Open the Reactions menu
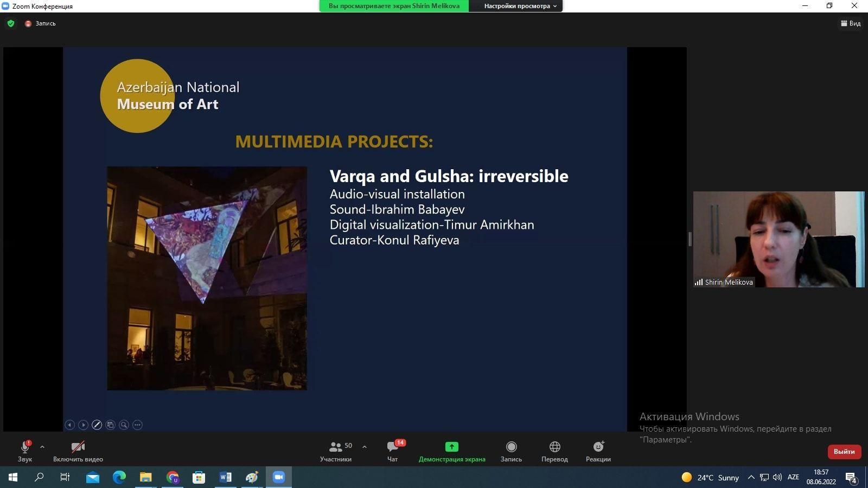 [598, 451]
